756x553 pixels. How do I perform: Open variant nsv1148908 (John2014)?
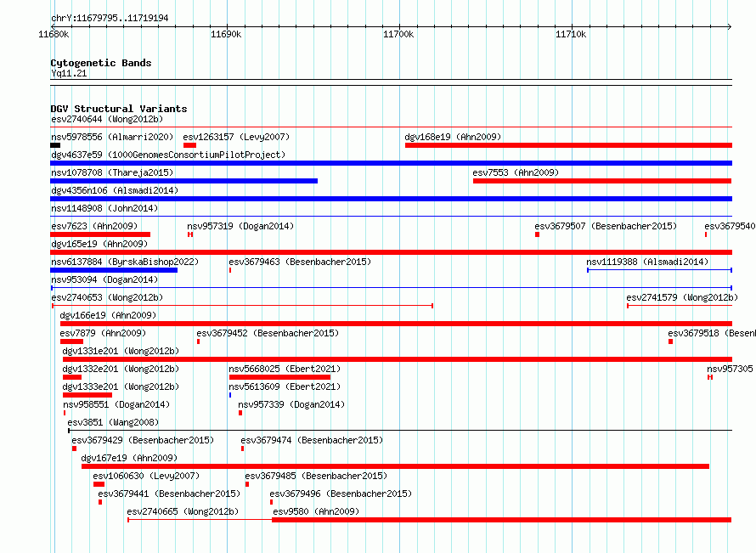[x=104, y=208]
